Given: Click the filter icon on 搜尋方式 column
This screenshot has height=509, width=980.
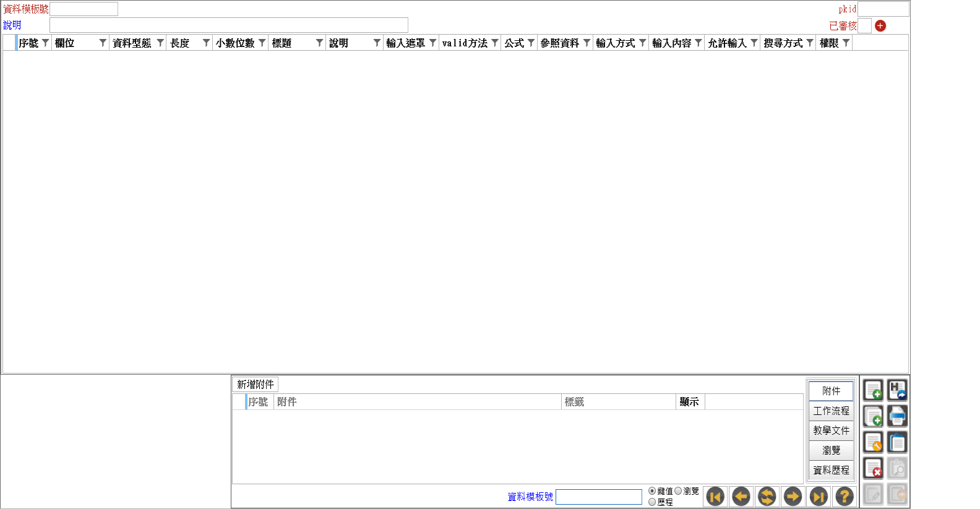Looking at the screenshot, I should 809,43.
